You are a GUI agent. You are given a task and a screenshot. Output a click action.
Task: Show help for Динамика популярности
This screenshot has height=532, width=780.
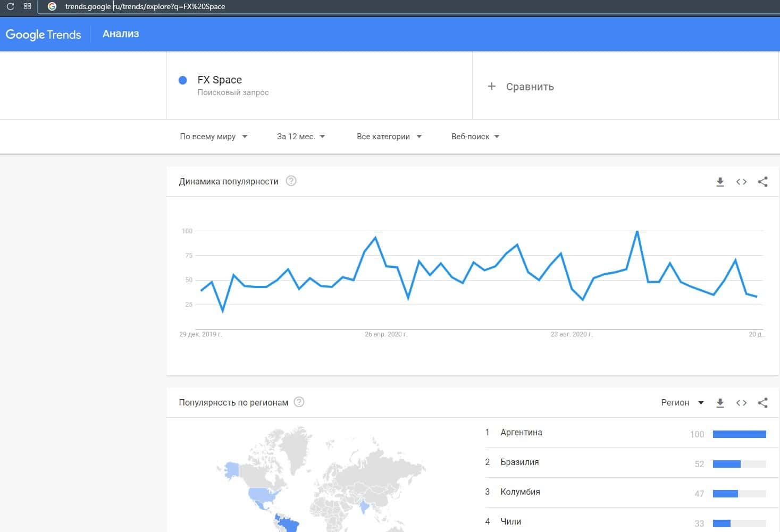tap(291, 181)
